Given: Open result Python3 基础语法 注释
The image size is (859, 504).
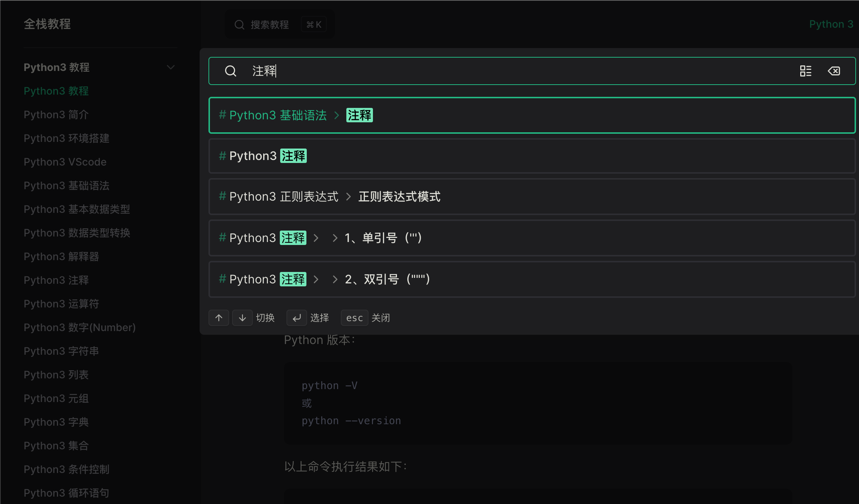Looking at the screenshot, I should pos(532,115).
